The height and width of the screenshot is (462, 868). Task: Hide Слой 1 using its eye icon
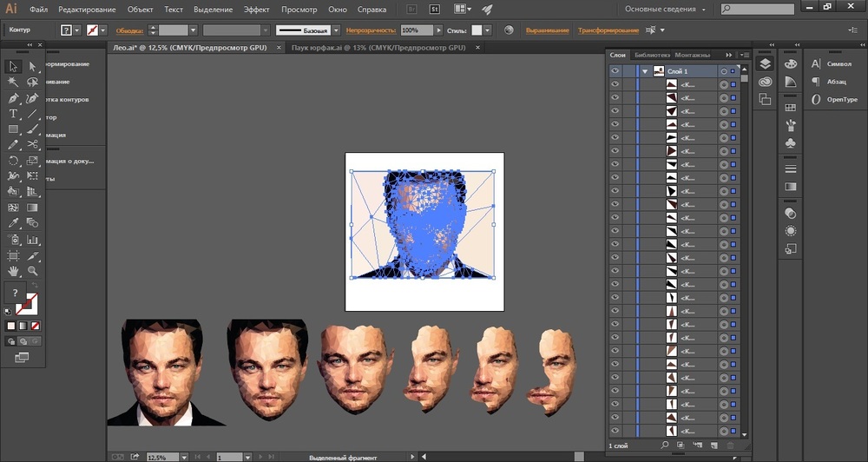tap(615, 71)
